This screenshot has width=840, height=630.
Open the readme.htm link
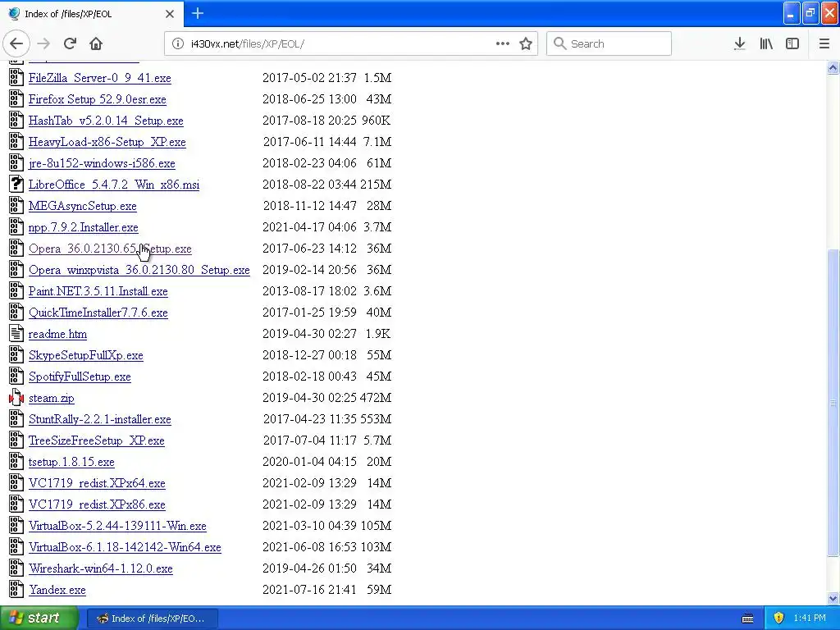58,334
